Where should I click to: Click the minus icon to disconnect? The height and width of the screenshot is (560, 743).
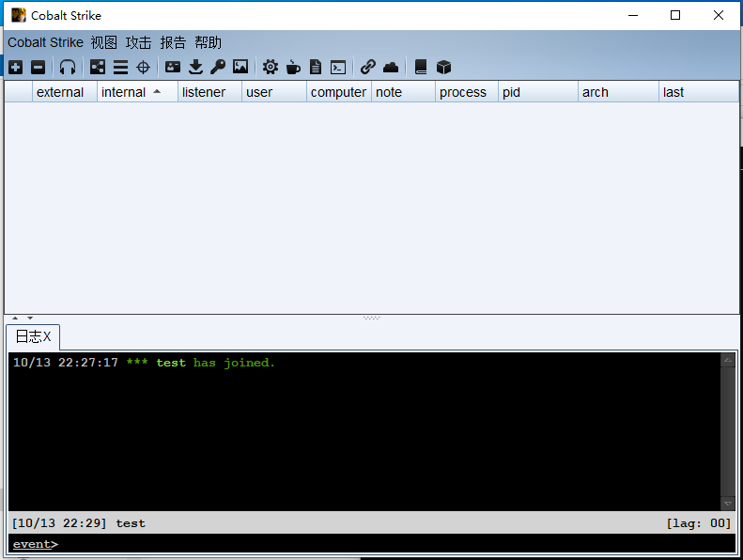pyautogui.click(x=38, y=67)
